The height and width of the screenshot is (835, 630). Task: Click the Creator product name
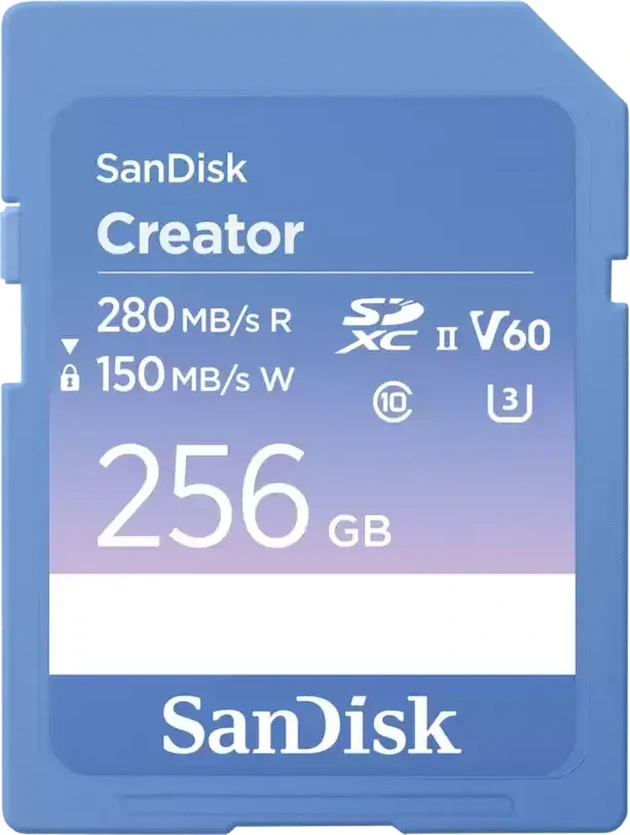pos(200,233)
